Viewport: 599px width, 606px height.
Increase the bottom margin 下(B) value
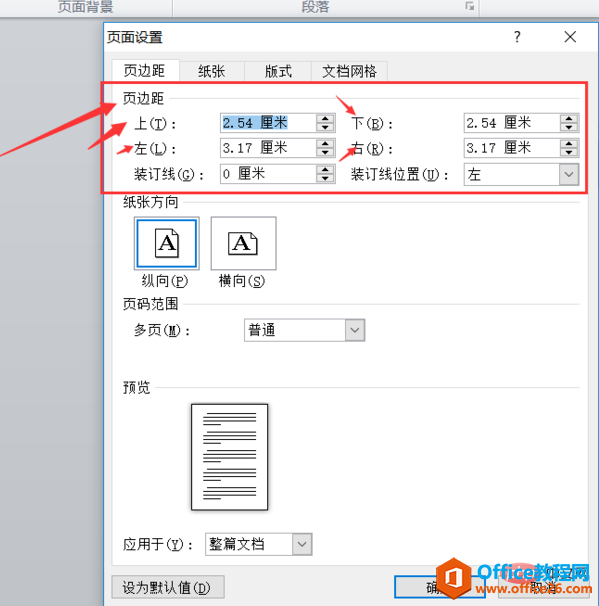(569, 119)
